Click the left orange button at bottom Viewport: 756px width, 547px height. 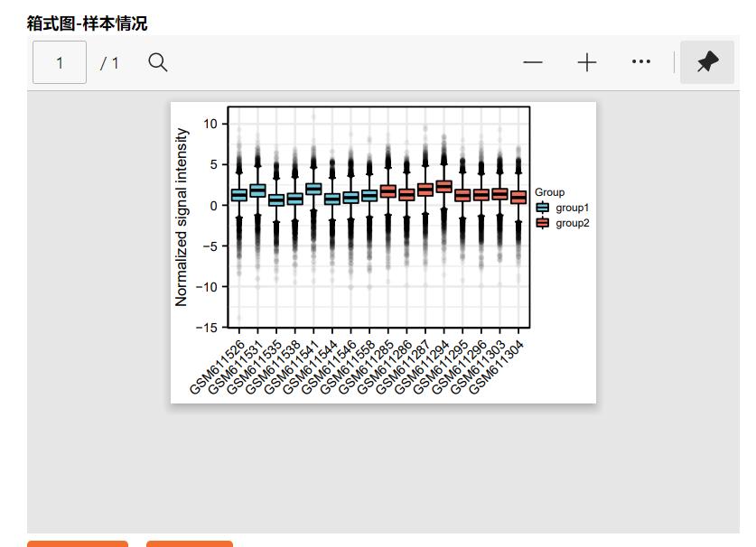[x=78, y=543]
